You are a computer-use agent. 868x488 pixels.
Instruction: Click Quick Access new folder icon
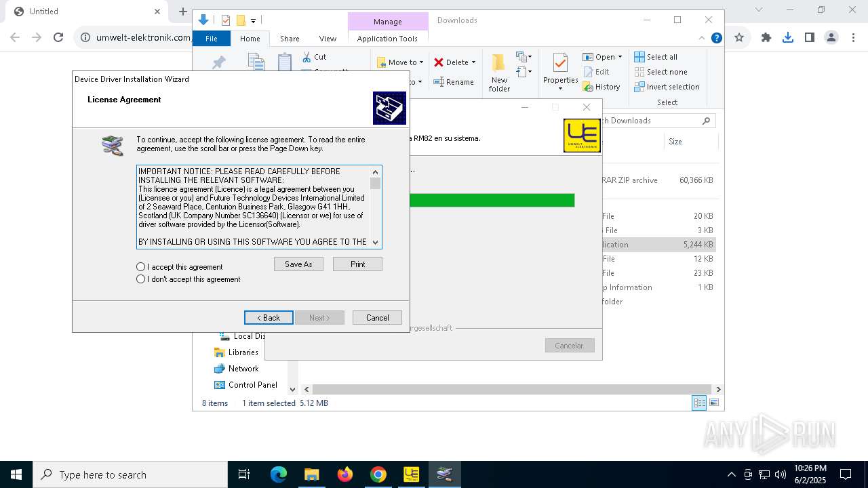pyautogui.click(x=240, y=20)
